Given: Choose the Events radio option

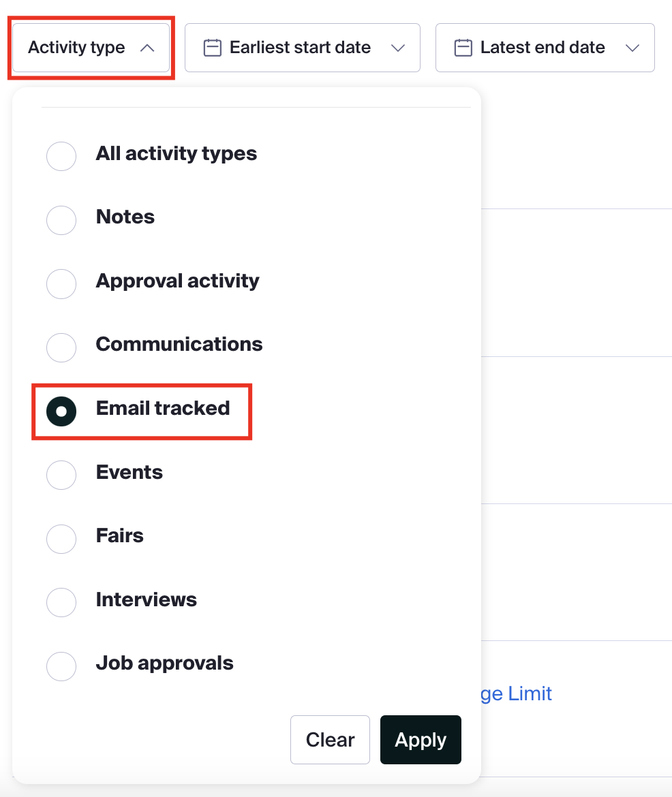Looking at the screenshot, I should (x=61, y=475).
